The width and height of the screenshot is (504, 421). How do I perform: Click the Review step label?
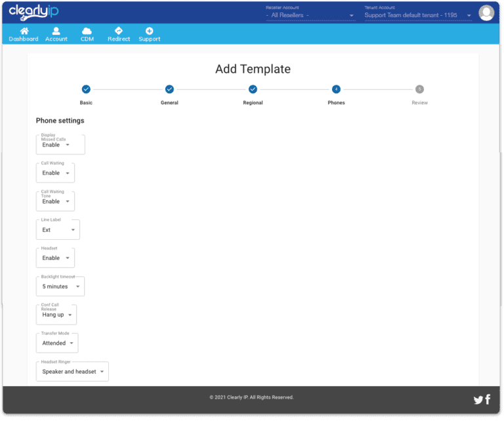[419, 102]
